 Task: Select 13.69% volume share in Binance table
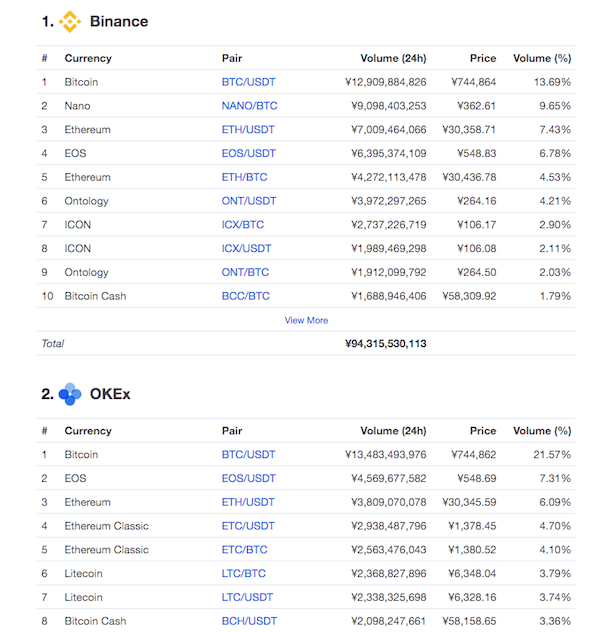click(x=552, y=82)
